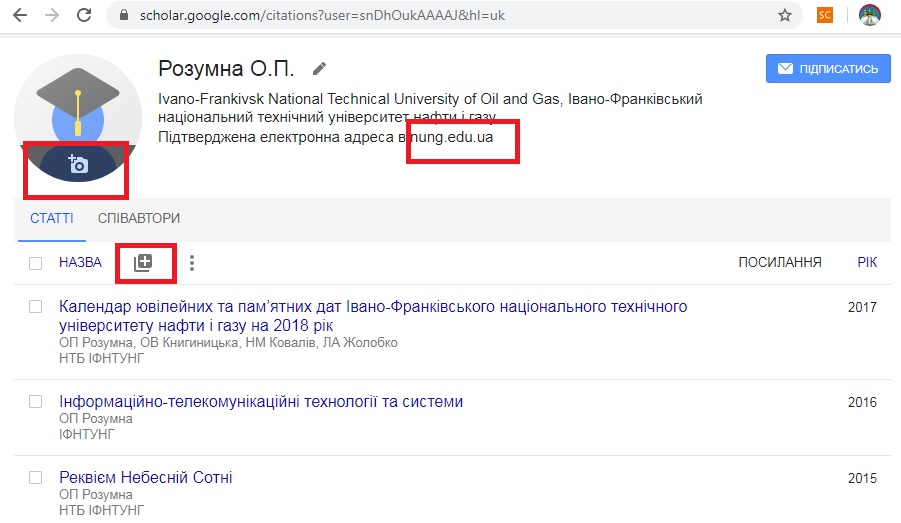Tick the select-all checkbox beside НАЗВА

(x=36, y=263)
